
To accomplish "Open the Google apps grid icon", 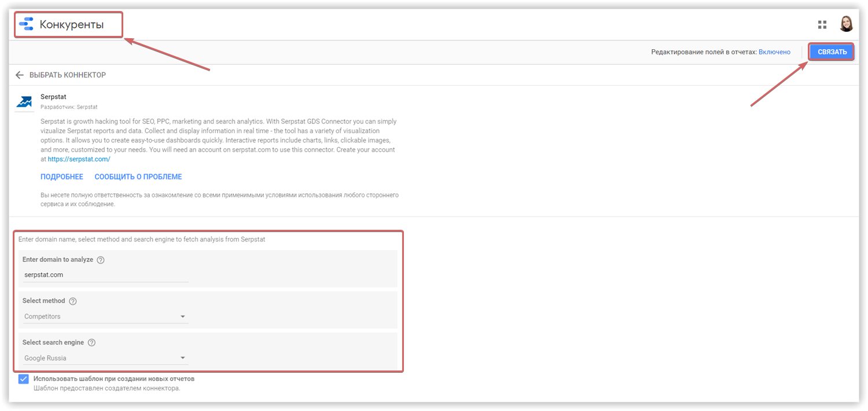I will click(822, 24).
